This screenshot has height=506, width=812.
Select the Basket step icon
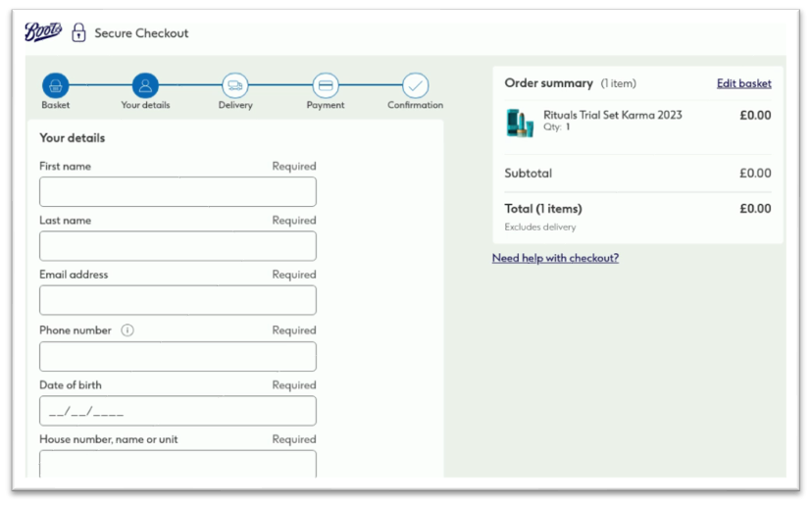coord(55,85)
